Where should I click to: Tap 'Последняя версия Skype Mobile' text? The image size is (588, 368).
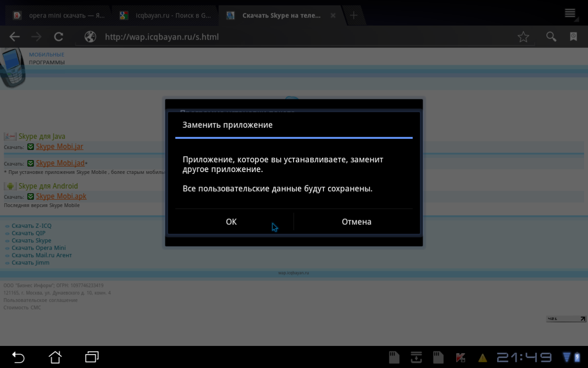(42, 205)
